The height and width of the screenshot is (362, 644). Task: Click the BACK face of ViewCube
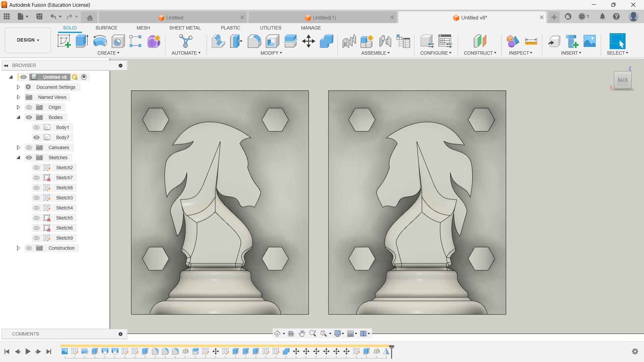(623, 80)
